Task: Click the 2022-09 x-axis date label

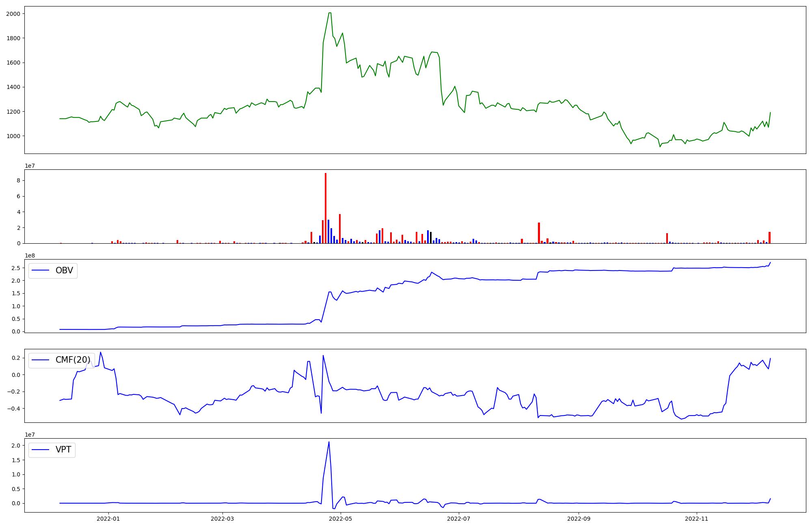Action: click(579, 519)
